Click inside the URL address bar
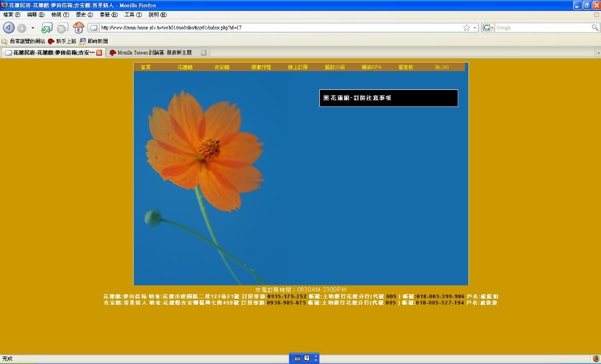 click(279, 27)
